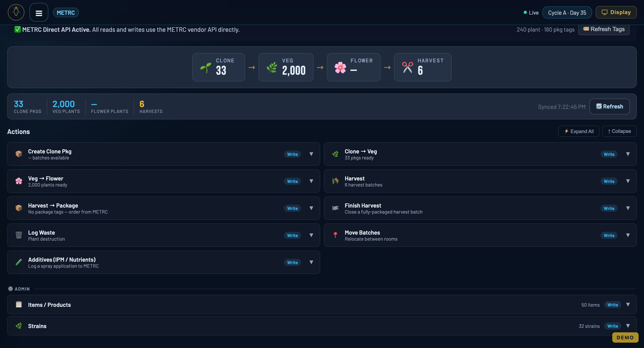Screen dimensions: 644x348
Task: Click the Write badge on Strains
Action: (x=612, y=326)
